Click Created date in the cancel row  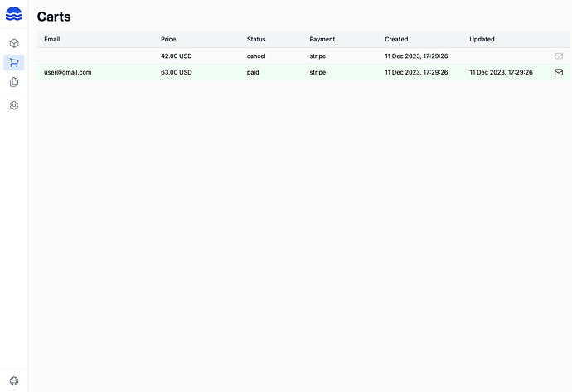(416, 56)
